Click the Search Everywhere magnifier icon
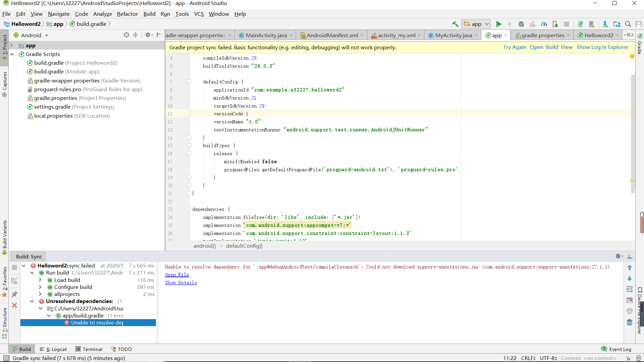644x362 pixels. pyautogui.click(x=628, y=24)
